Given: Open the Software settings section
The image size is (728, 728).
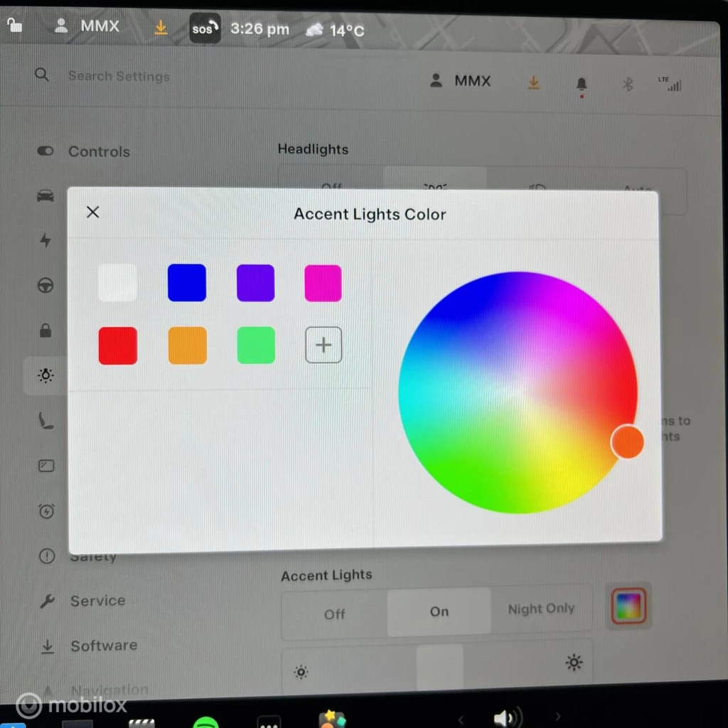Looking at the screenshot, I should point(103,646).
